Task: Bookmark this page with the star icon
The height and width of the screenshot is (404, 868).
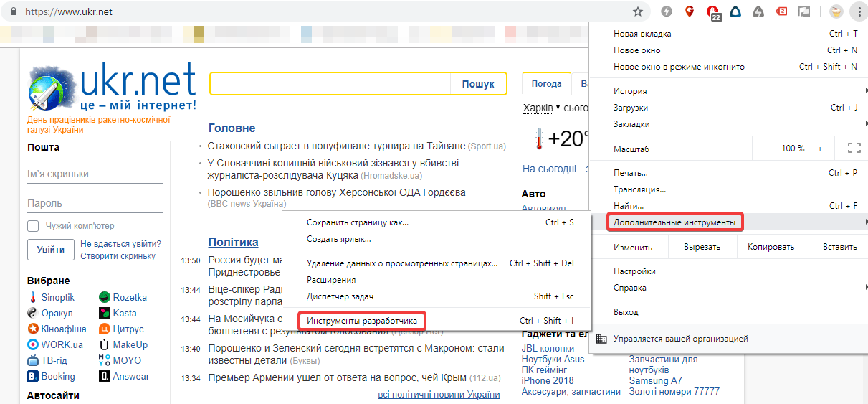Action: click(x=637, y=11)
